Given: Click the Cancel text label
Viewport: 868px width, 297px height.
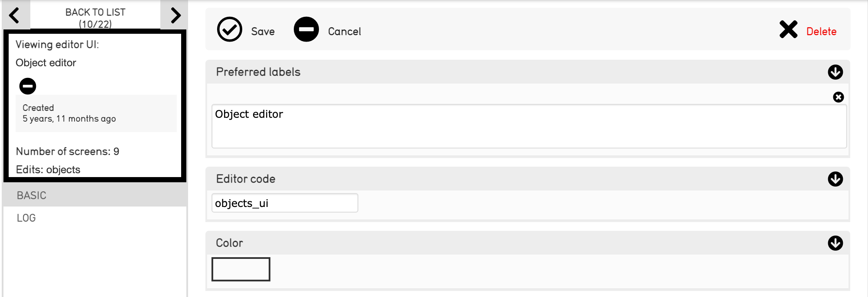Looking at the screenshot, I should 344,32.
